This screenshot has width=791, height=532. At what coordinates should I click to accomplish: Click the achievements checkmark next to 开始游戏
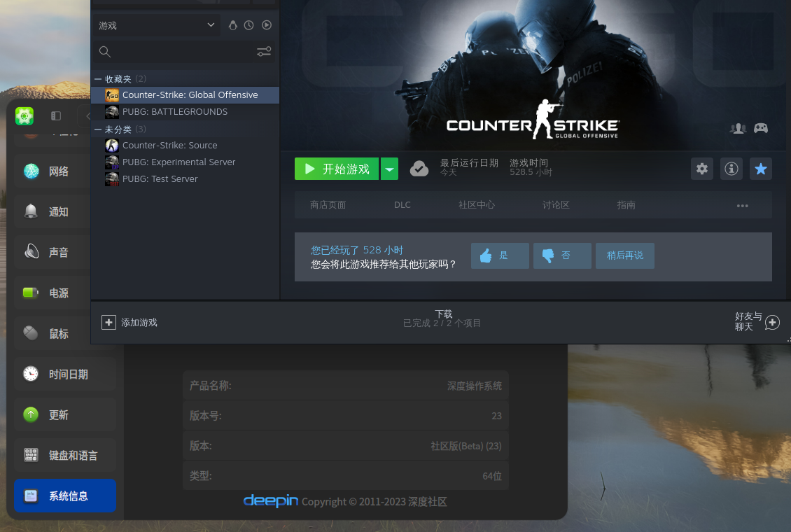pos(419,169)
